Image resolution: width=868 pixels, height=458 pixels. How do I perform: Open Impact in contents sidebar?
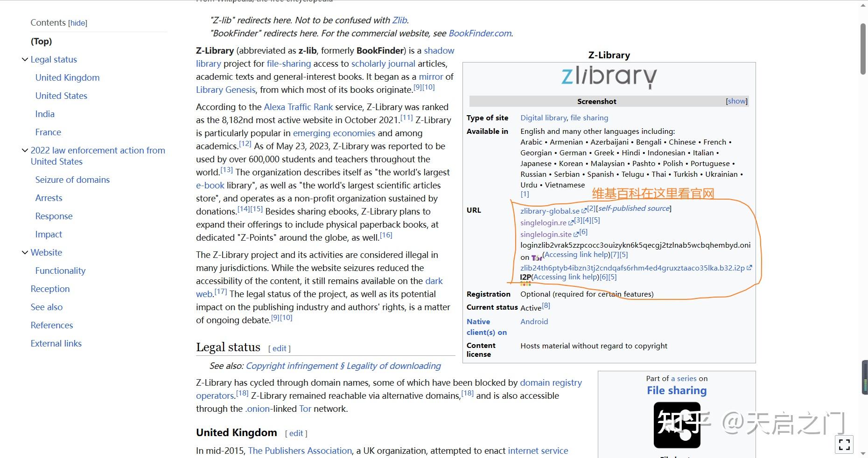pyautogui.click(x=49, y=234)
